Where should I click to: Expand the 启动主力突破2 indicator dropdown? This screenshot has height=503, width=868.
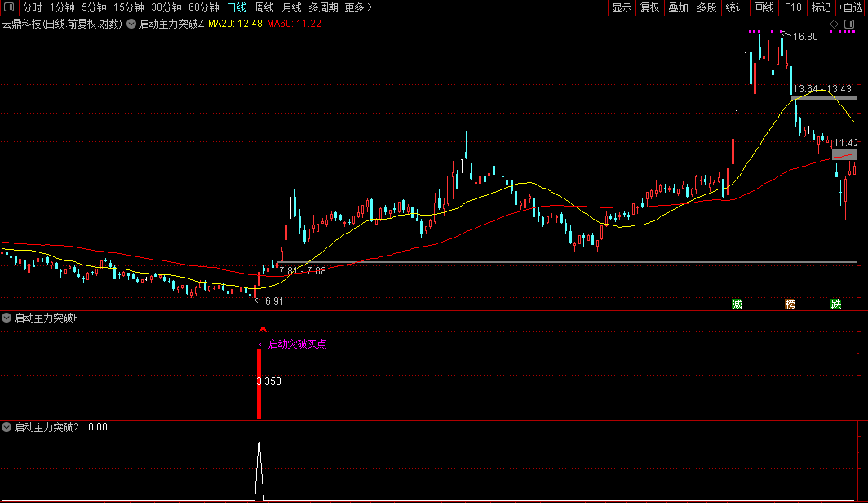pyautogui.click(x=7, y=427)
